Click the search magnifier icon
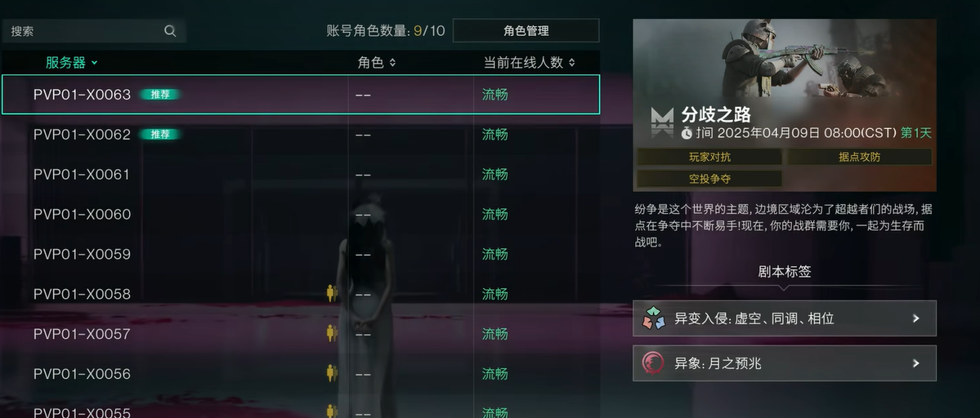 (170, 31)
